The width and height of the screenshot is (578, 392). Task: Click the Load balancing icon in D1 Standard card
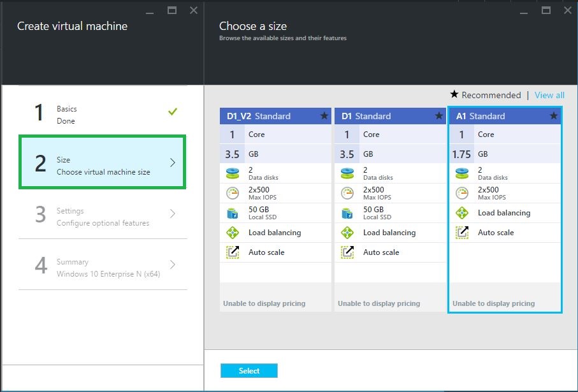347,233
